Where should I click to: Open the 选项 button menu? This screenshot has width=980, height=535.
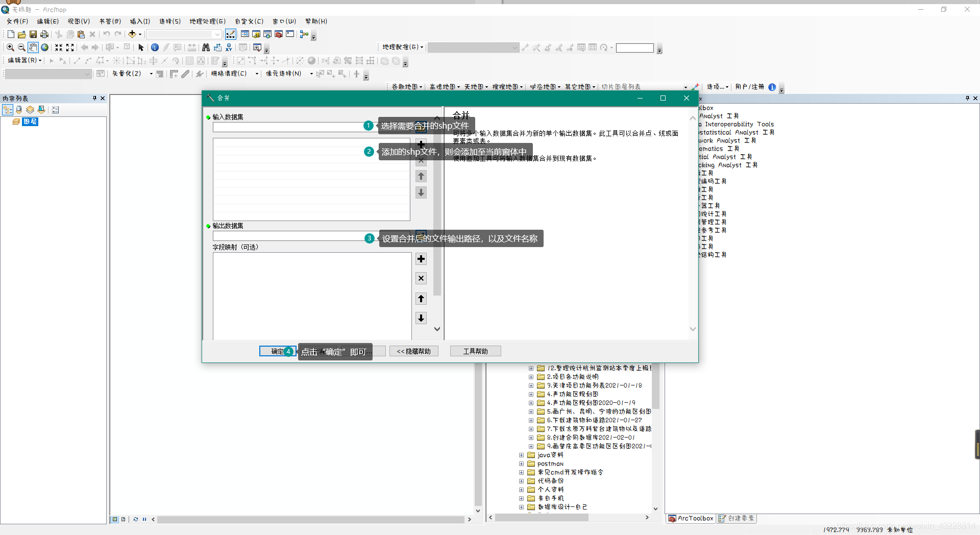click(718, 87)
